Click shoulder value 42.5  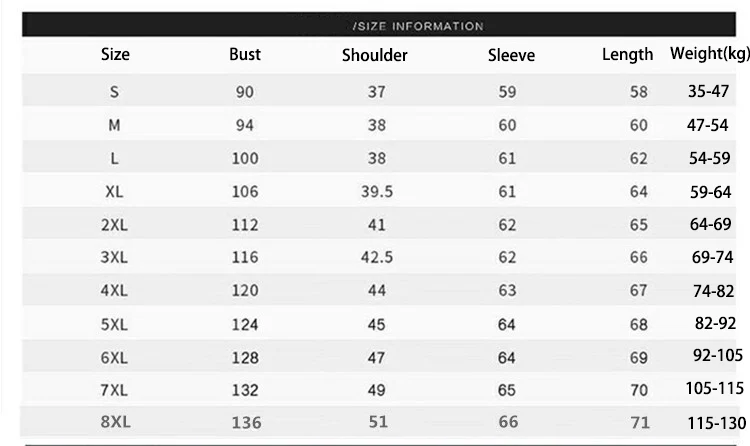pos(376,257)
